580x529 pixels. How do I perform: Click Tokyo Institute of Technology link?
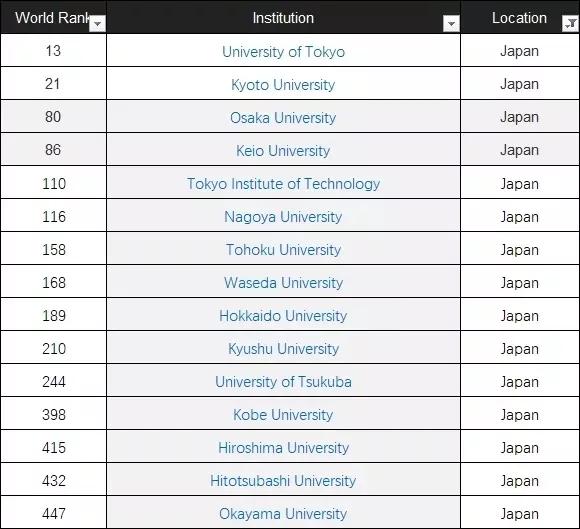click(283, 184)
